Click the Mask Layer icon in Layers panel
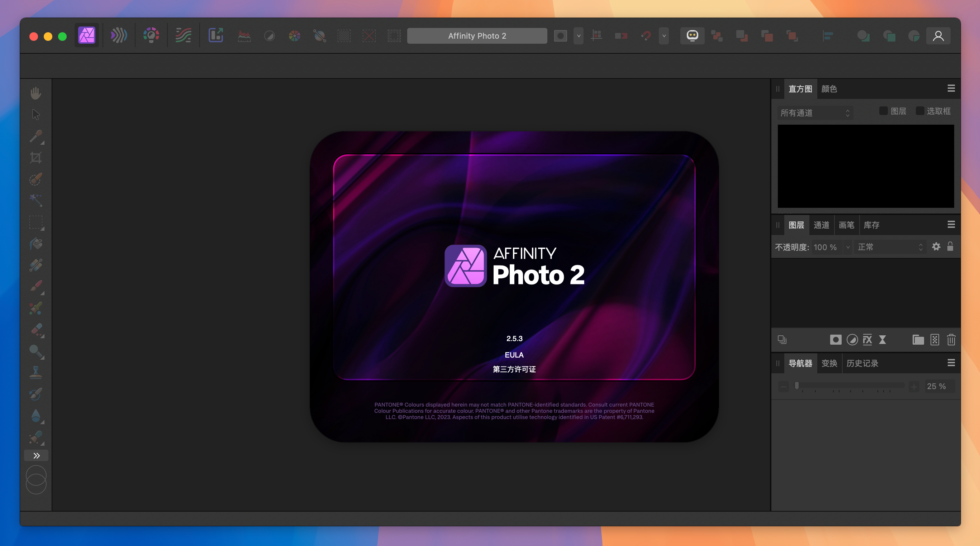980x546 pixels. click(836, 340)
